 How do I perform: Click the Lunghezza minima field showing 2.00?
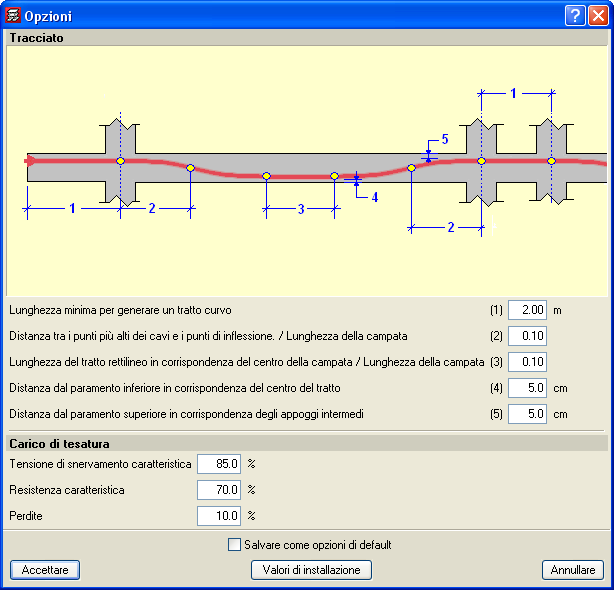click(527, 310)
